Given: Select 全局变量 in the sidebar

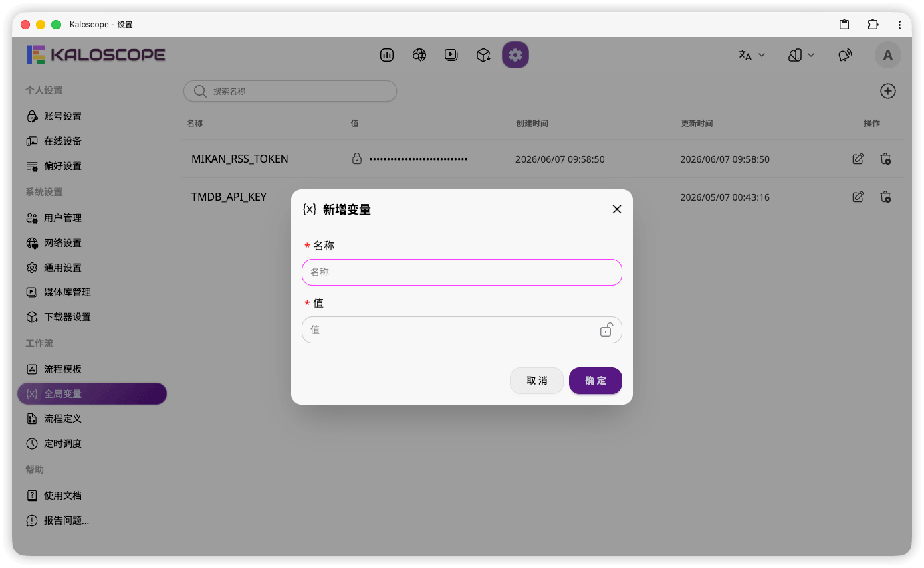Looking at the screenshot, I should coord(92,394).
